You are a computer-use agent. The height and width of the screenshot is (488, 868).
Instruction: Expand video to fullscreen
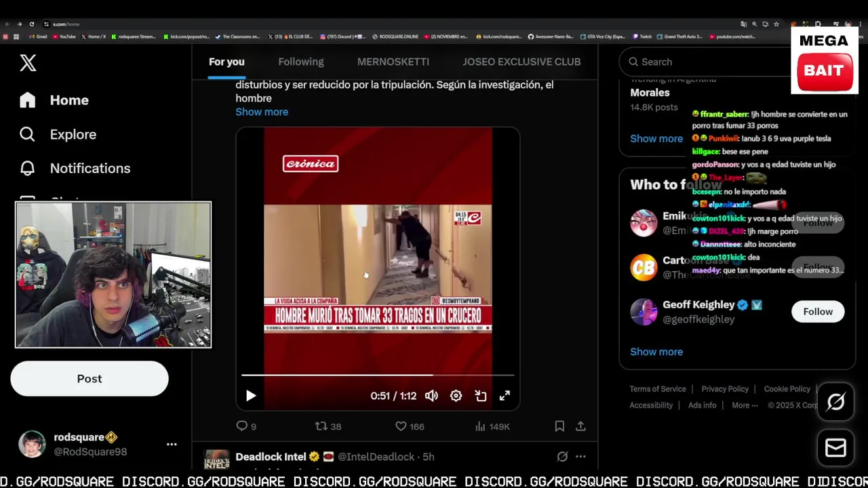pyautogui.click(x=505, y=396)
